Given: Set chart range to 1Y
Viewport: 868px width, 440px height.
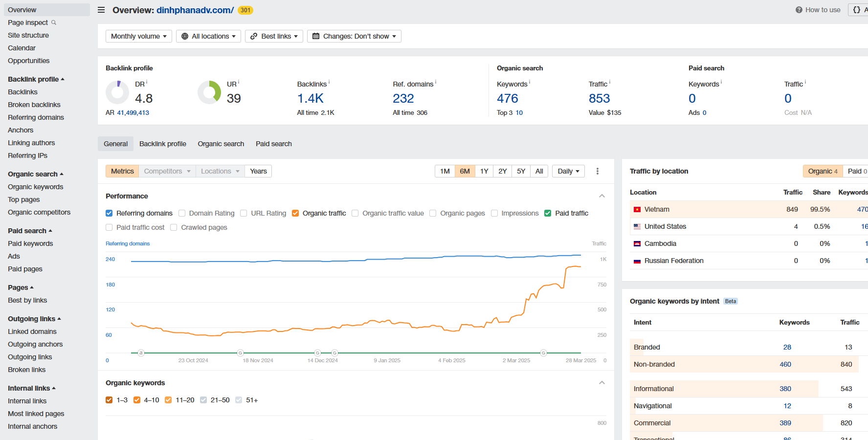Looking at the screenshot, I should pyautogui.click(x=484, y=171).
